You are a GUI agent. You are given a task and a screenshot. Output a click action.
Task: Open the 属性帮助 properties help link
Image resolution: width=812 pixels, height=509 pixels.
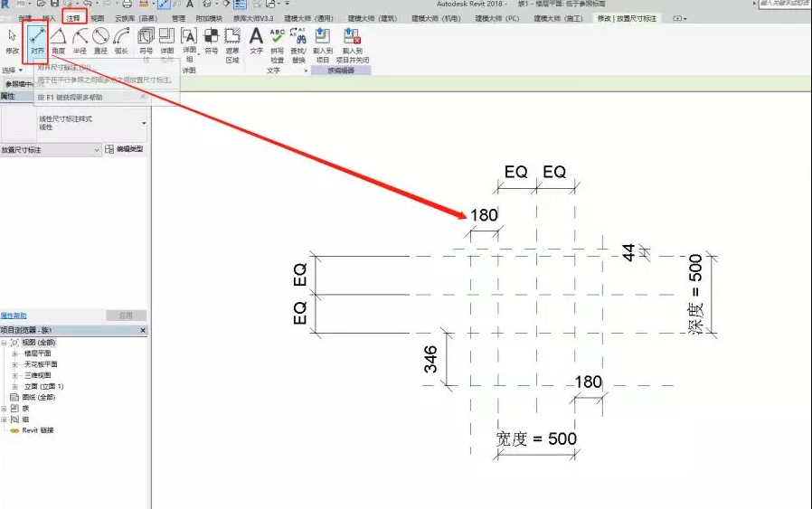click(14, 316)
